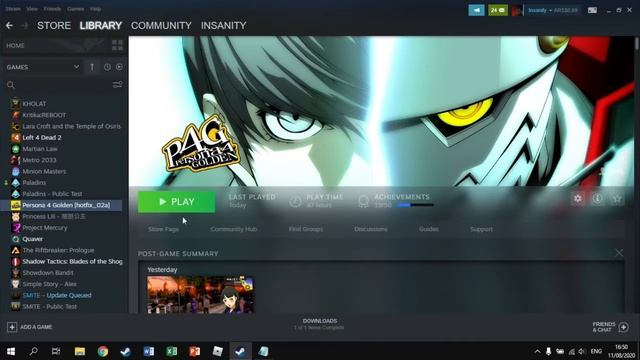Click the ready-to-play filter icon
Image resolution: width=640 pixels, height=360 pixels.
[119, 67]
